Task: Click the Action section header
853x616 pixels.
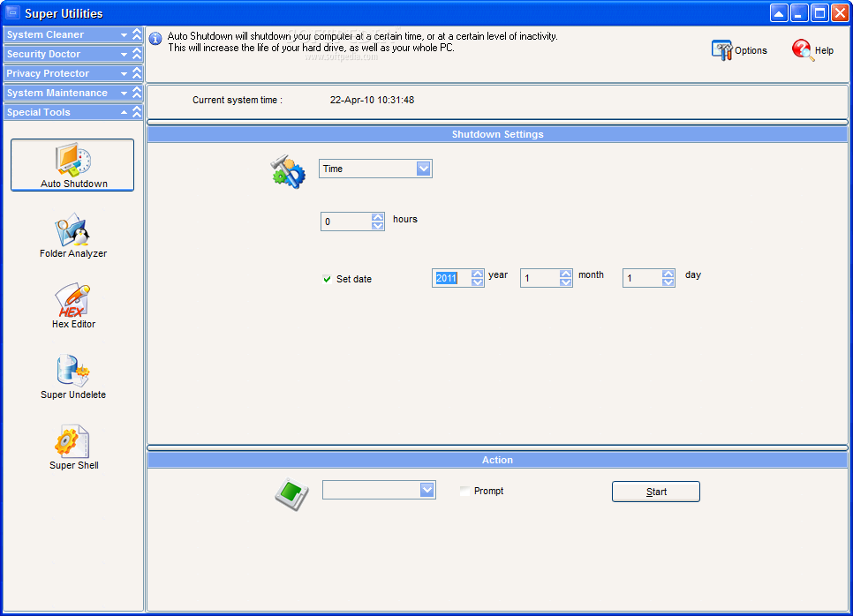Action: coord(497,460)
